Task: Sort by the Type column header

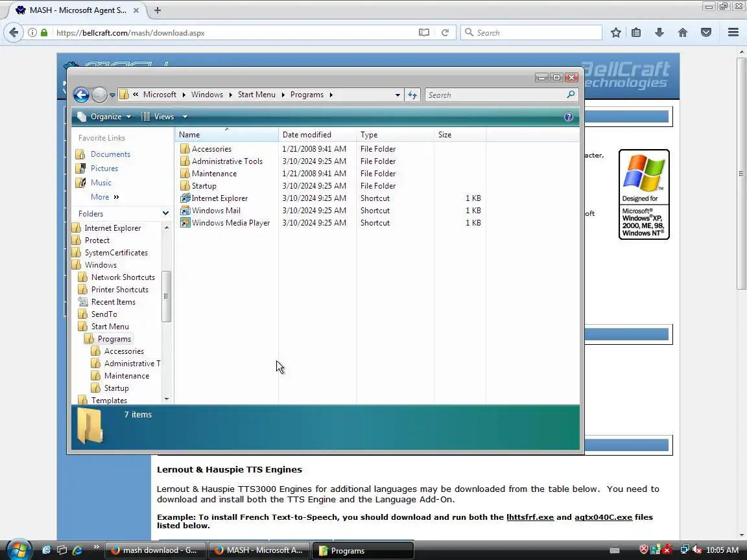Action: [x=395, y=135]
